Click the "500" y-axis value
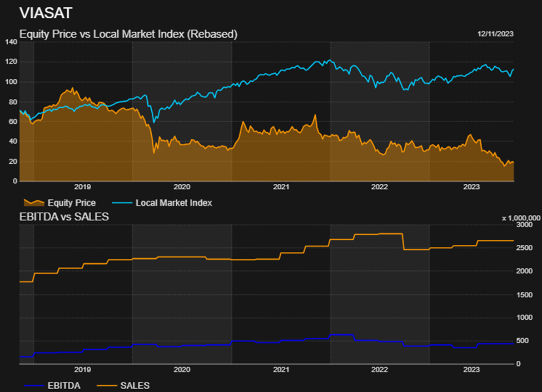Viewport: 542px width, 392px height. coord(523,341)
